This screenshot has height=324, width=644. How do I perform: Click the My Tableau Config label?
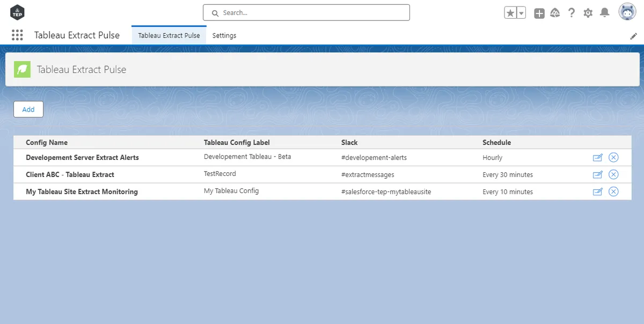(231, 191)
